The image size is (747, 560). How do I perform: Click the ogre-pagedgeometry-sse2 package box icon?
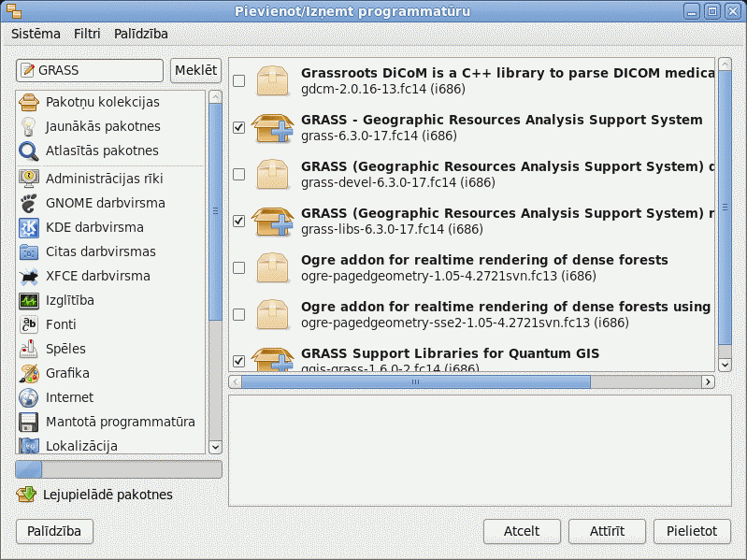[272, 314]
